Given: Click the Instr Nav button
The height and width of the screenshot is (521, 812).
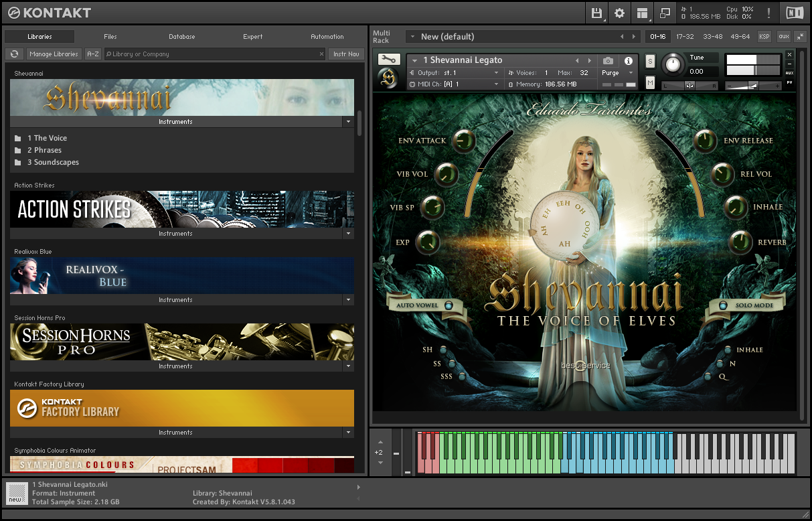Looking at the screenshot, I should 346,54.
